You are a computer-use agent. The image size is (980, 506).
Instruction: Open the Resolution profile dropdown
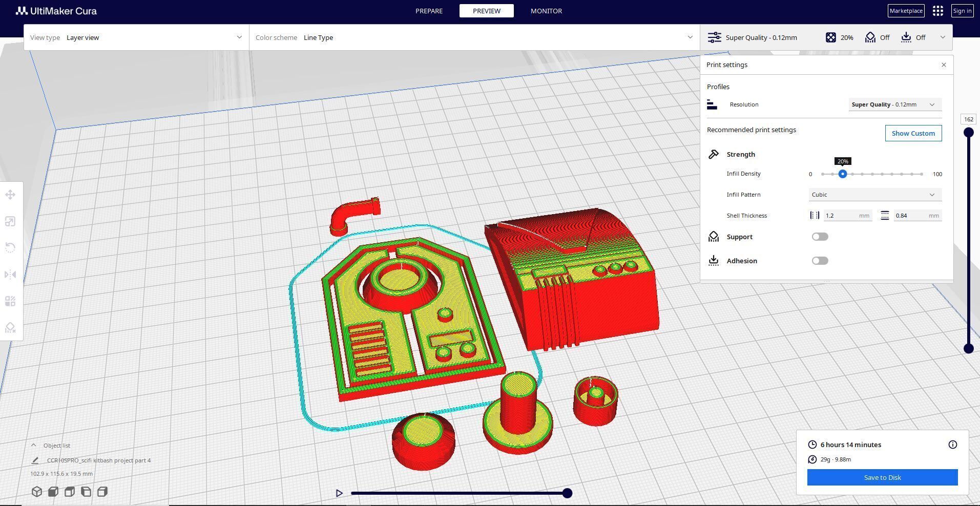tap(895, 104)
